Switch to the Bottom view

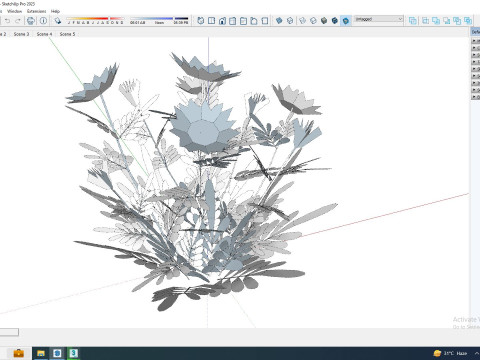(x=264, y=21)
